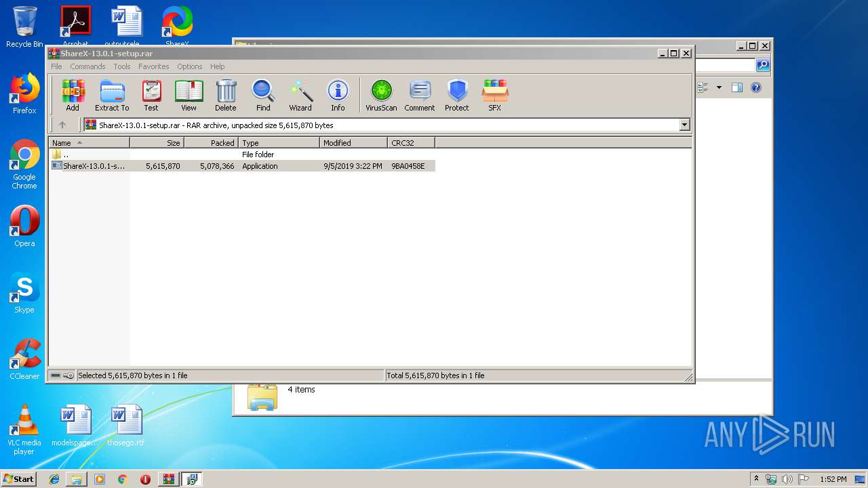Click the WinRAR window title bar icon
This screenshot has height=488, width=868.
[x=54, y=54]
